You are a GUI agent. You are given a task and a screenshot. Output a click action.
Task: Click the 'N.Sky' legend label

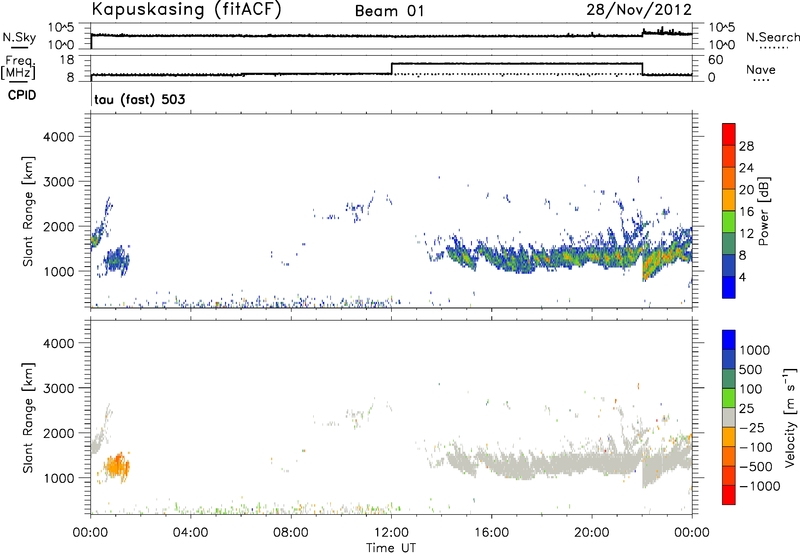click(x=19, y=37)
